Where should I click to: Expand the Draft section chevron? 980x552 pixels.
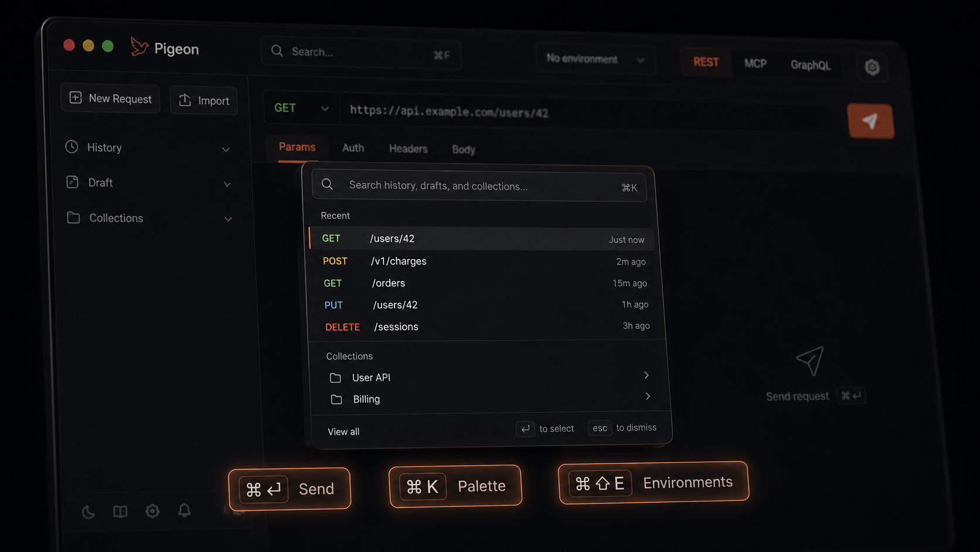(227, 185)
